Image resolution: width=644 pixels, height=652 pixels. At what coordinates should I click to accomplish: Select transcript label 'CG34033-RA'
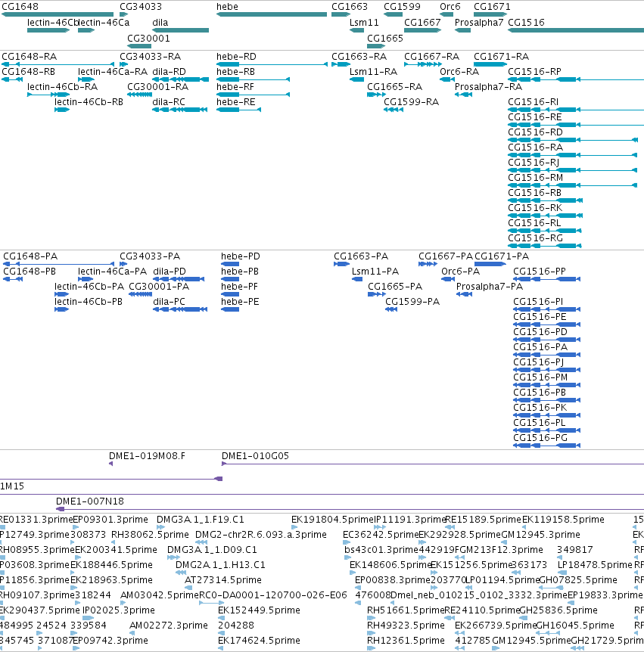150,57
